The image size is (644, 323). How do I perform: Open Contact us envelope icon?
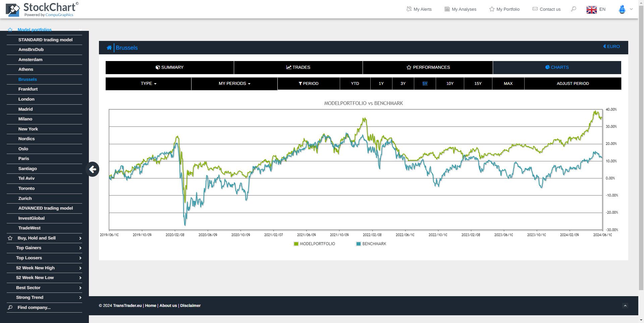(535, 9)
